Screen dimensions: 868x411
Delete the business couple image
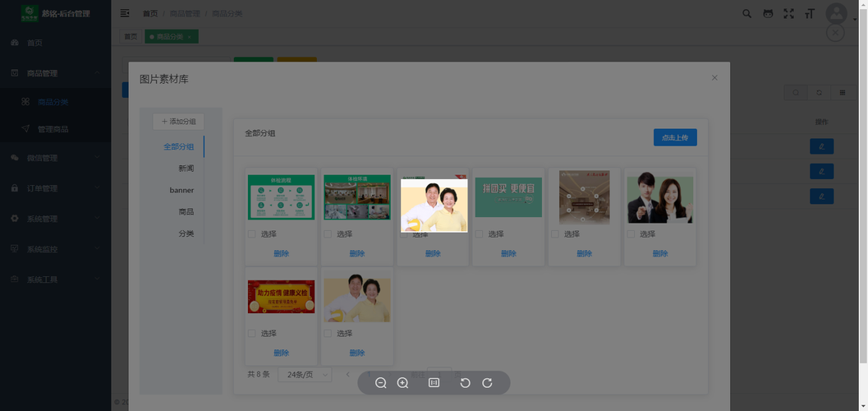pyautogui.click(x=660, y=254)
